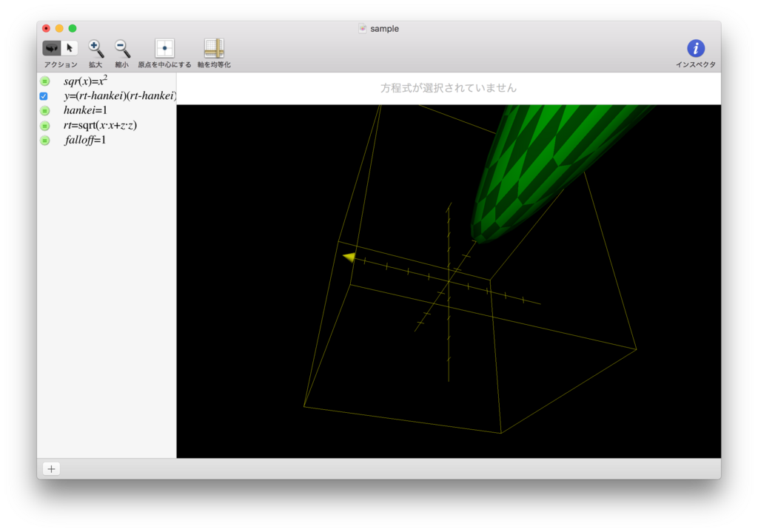Uncheck the y=(rt-hankei)(rt-hankei) equation checkbox
The width and height of the screenshot is (758, 532).
44,96
